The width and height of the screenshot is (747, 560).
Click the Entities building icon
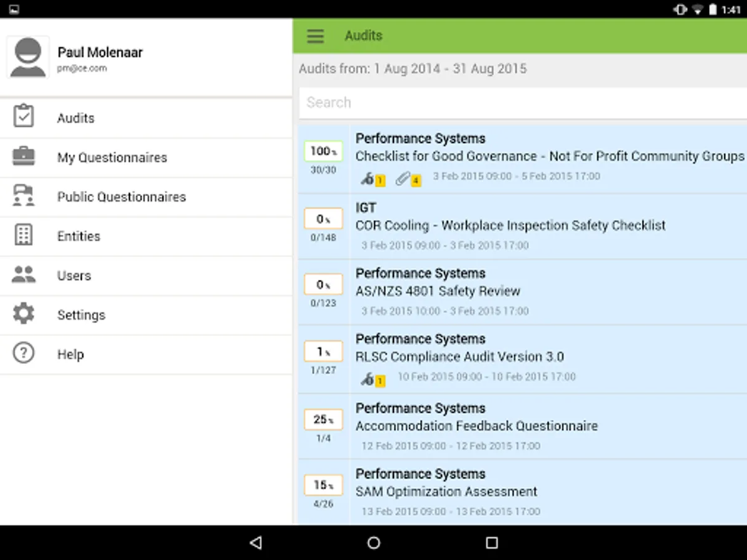coord(24,235)
